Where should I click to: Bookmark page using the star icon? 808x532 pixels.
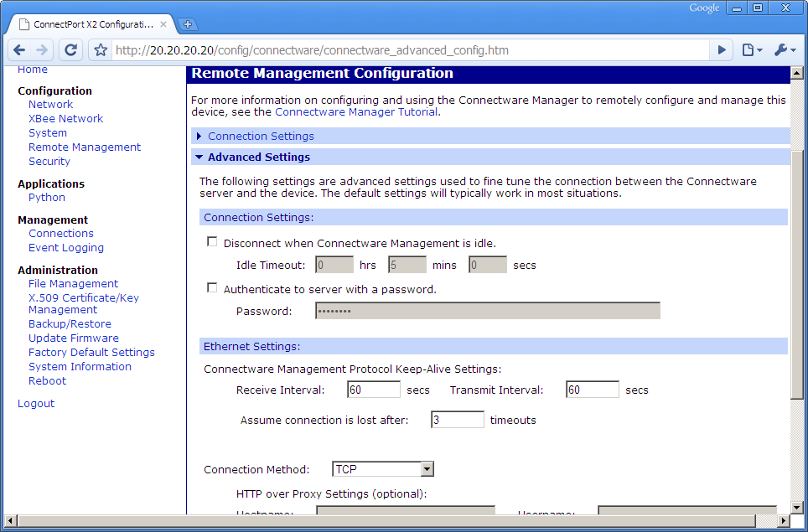pyautogui.click(x=101, y=50)
